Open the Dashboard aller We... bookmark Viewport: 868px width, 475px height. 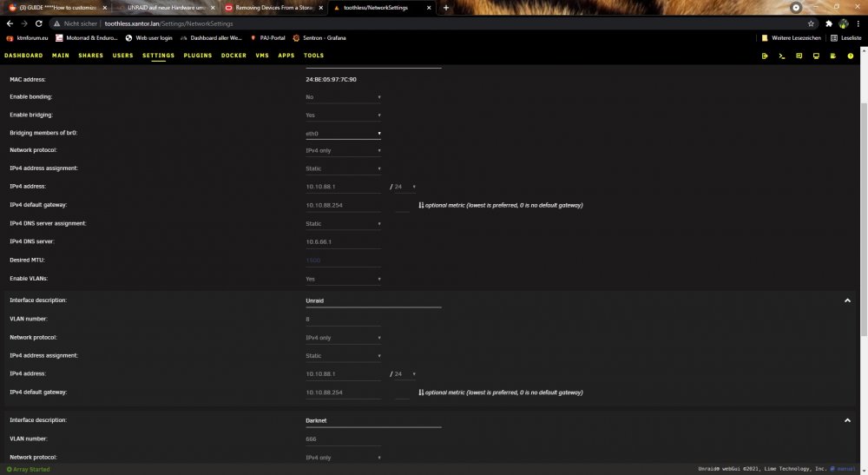212,38
